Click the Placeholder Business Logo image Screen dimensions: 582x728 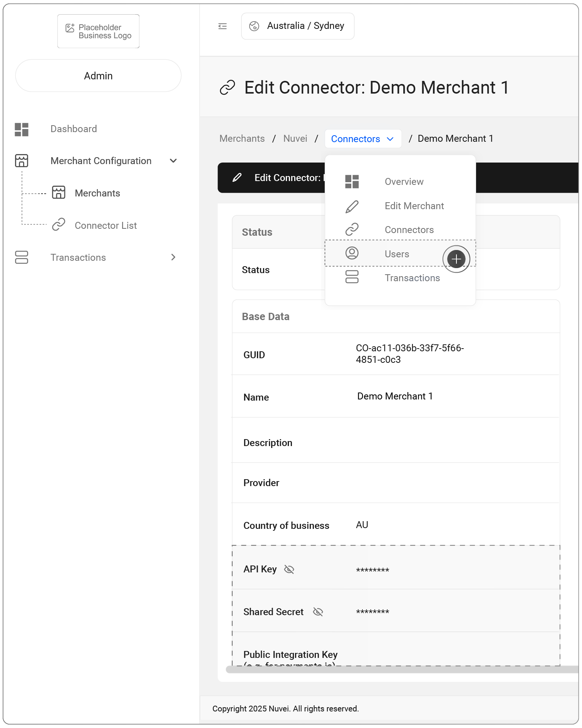[x=98, y=31]
